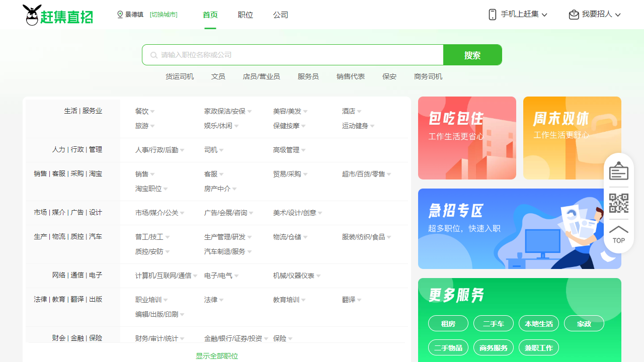The width and height of the screenshot is (644, 362).
Task: Select the 货运司机 hot search link
Action: point(180,76)
